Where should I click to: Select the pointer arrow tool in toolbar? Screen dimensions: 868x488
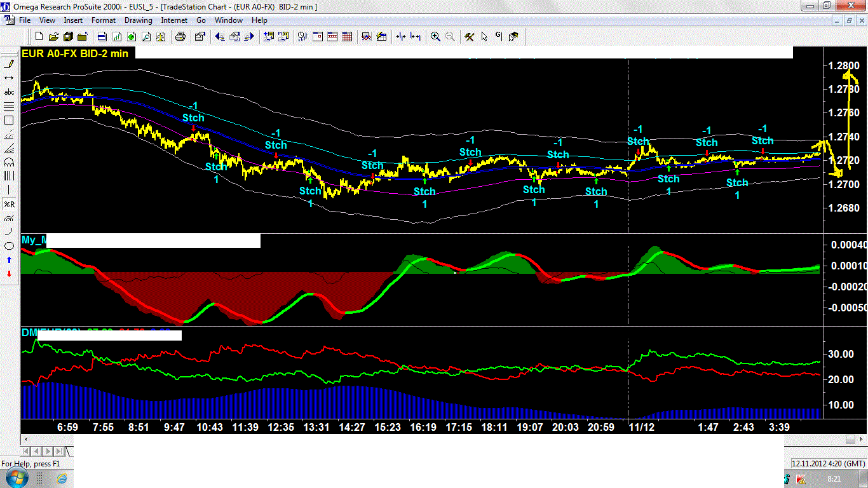tap(485, 37)
